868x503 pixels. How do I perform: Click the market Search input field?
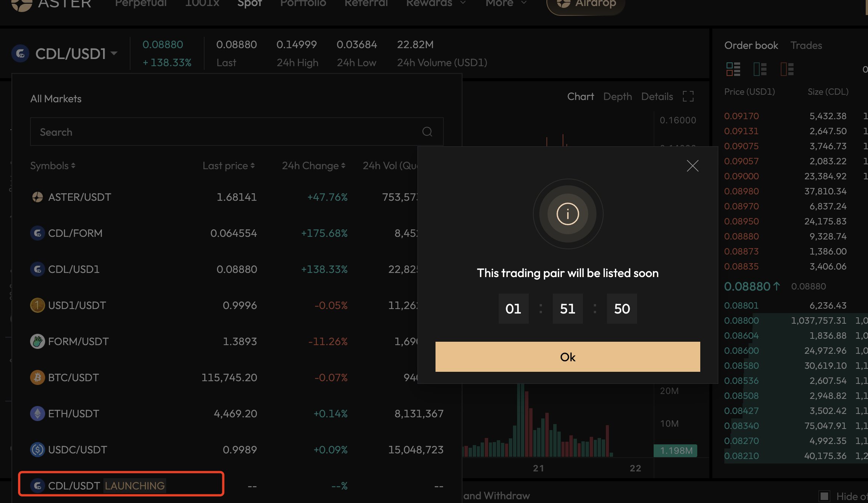(226, 132)
